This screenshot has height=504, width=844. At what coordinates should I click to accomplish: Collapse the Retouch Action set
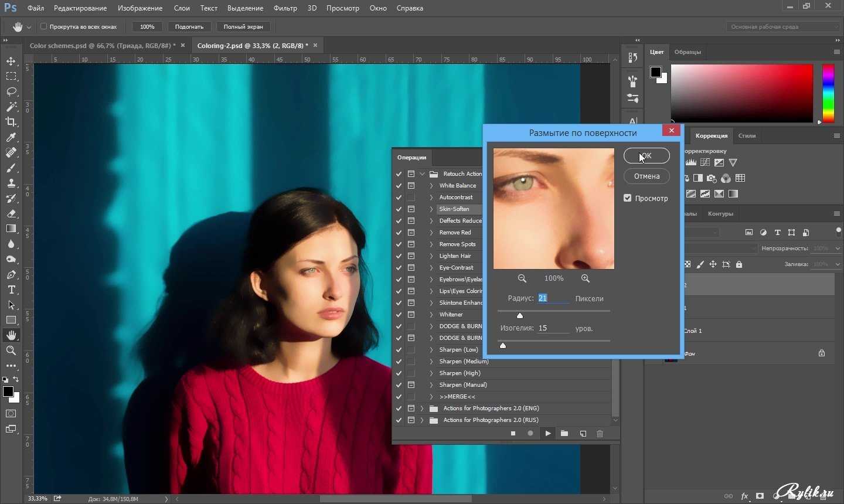[x=422, y=174]
